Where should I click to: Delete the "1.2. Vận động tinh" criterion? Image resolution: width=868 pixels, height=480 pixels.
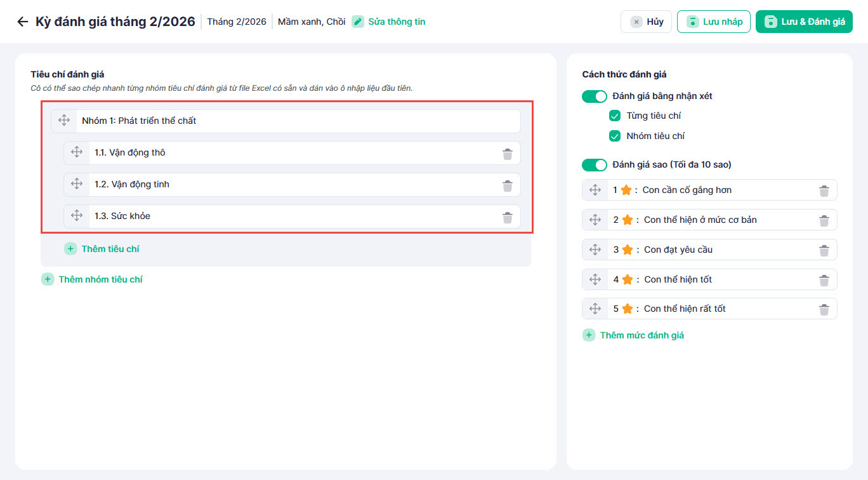[508, 185]
